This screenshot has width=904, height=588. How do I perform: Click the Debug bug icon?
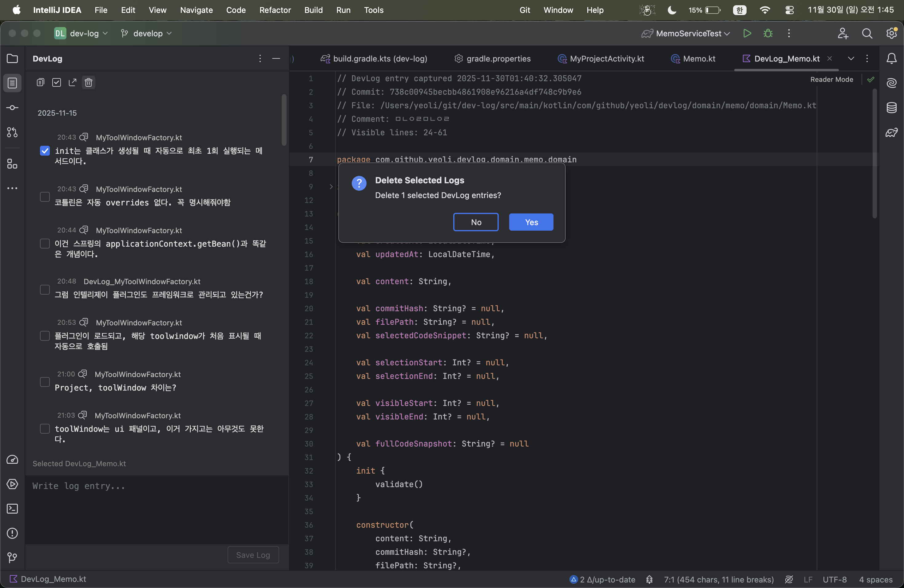(768, 34)
